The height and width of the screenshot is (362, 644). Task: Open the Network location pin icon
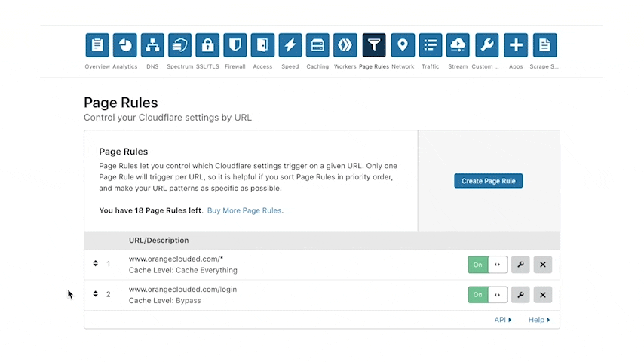click(403, 45)
